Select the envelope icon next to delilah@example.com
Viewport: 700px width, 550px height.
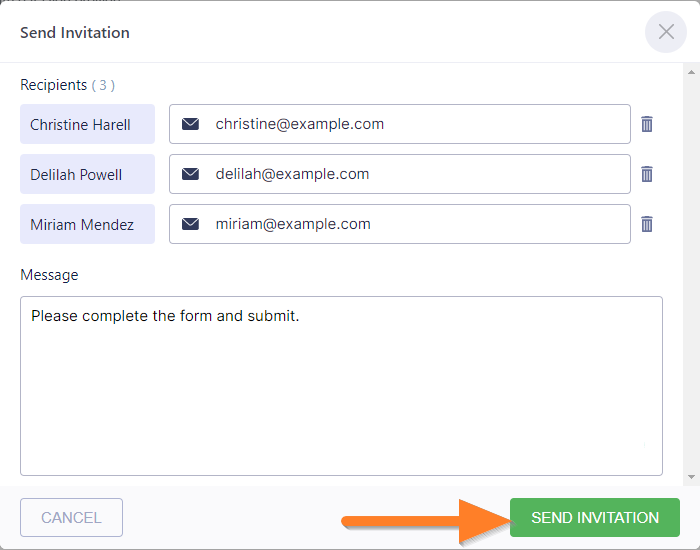[x=190, y=174]
